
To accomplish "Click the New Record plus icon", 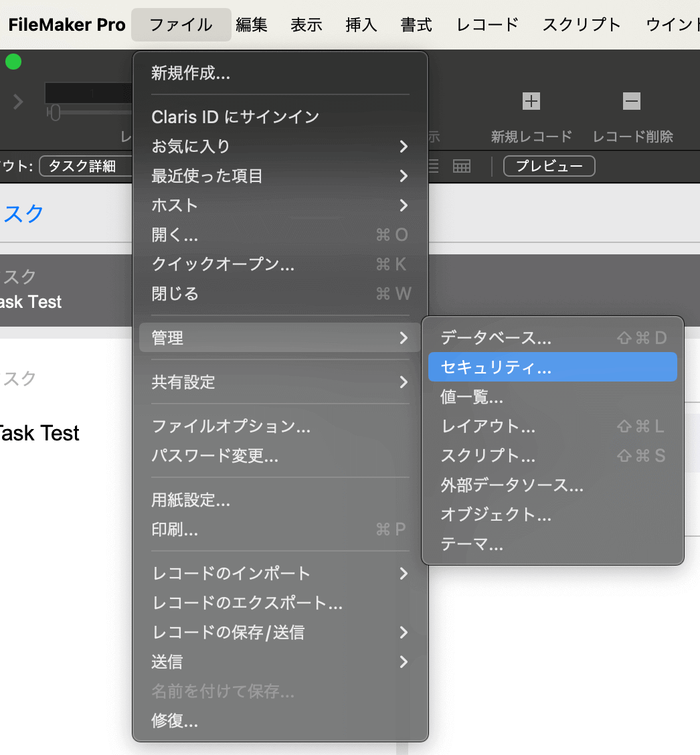I will (531, 101).
